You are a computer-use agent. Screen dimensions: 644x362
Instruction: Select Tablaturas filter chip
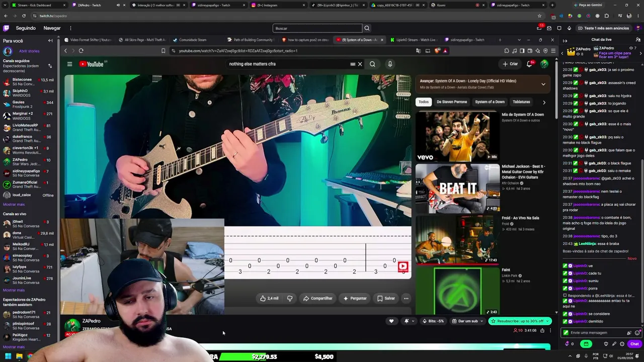tap(521, 102)
